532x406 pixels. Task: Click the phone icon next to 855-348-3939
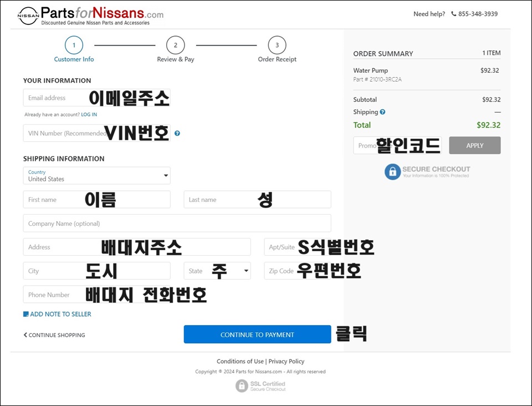click(x=454, y=14)
